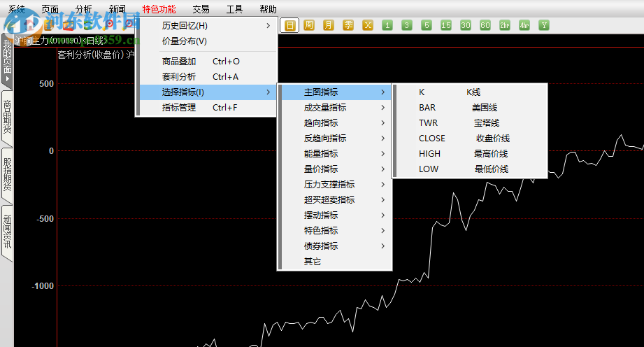Expand 历史回忆 submenu arrow
Viewport: 644px width, 347px height.
click(269, 25)
